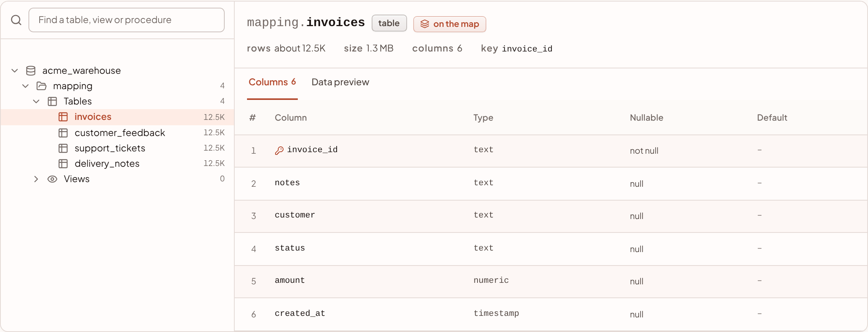The image size is (868, 332).
Task: Click the Column header label
Action: pyautogui.click(x=291, y=118)
